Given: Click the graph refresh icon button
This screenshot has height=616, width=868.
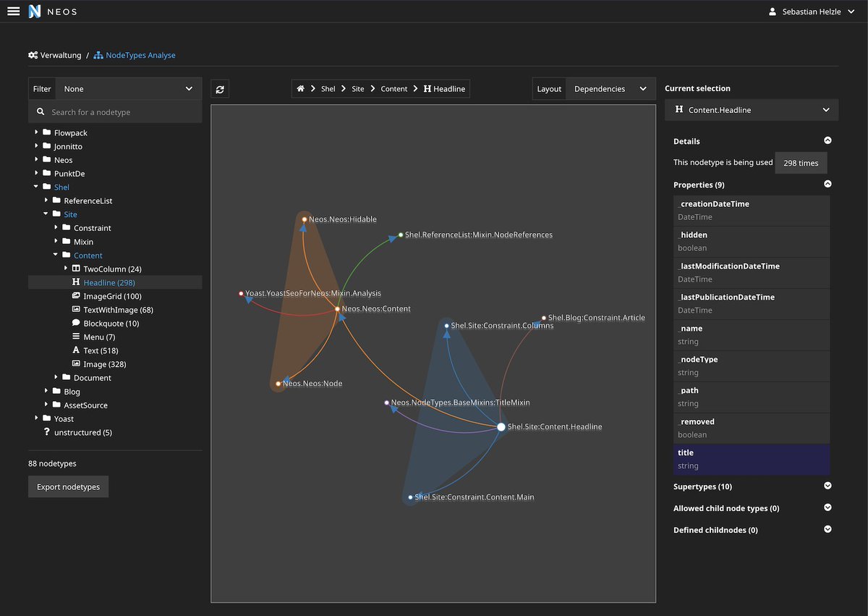Looking at the screenshot, I should [221, 89].
